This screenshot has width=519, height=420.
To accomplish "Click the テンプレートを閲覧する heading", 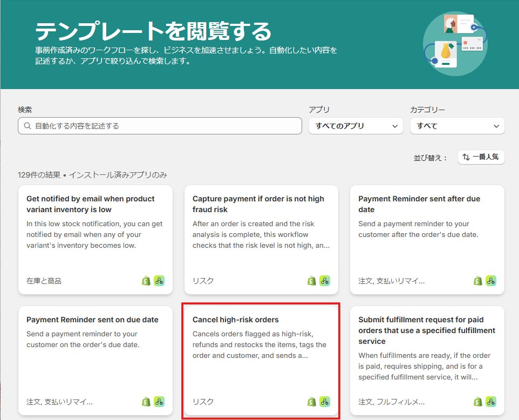I will pos(154,31).
